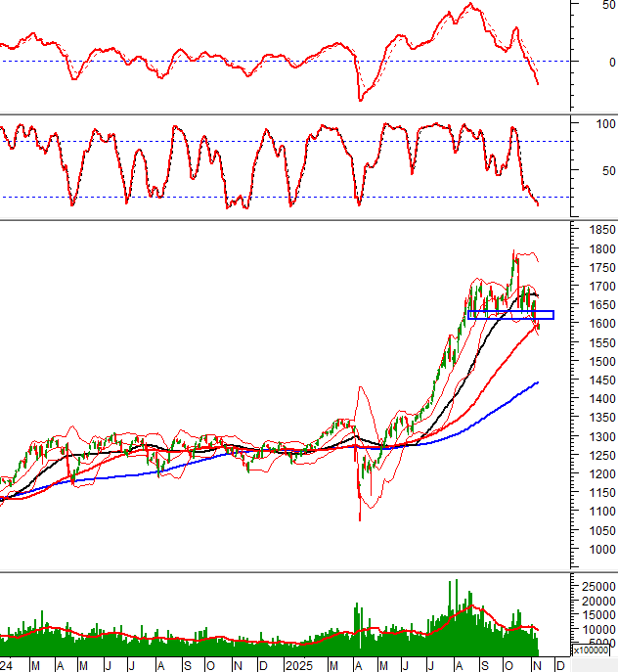Viewport: 618px width, 672px height.
Task: Click the 24 year label on the time axis
Action: point(7,664)
